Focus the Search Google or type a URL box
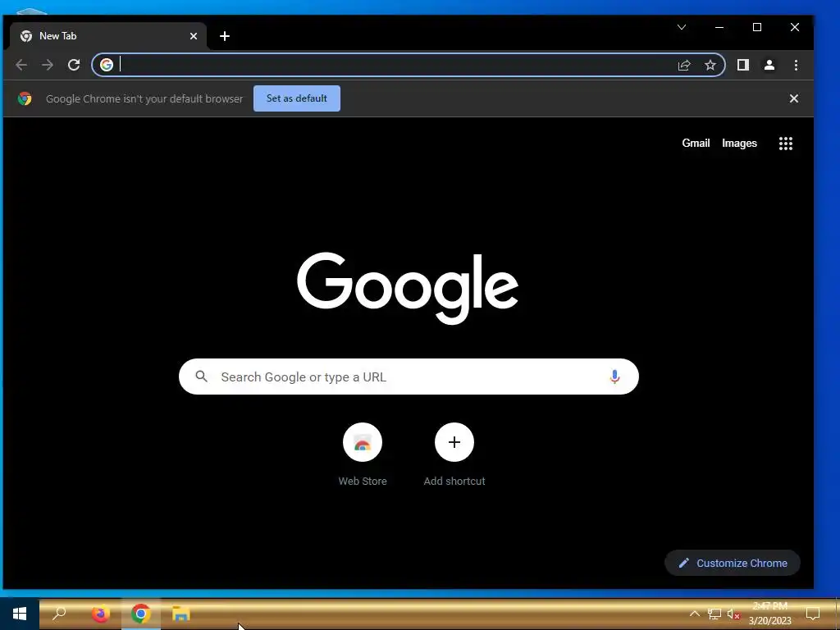The image size is (840, 630). (x=409, y=377)
